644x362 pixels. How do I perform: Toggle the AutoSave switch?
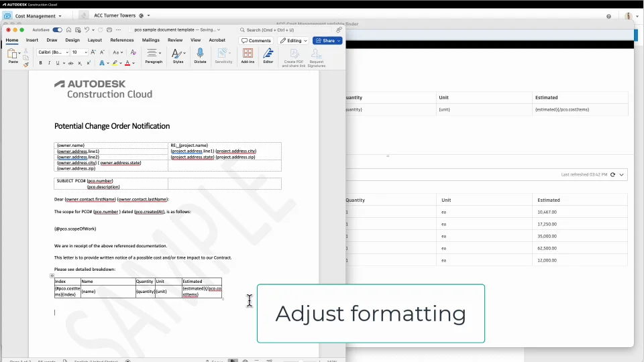click(x=57, y=30)
